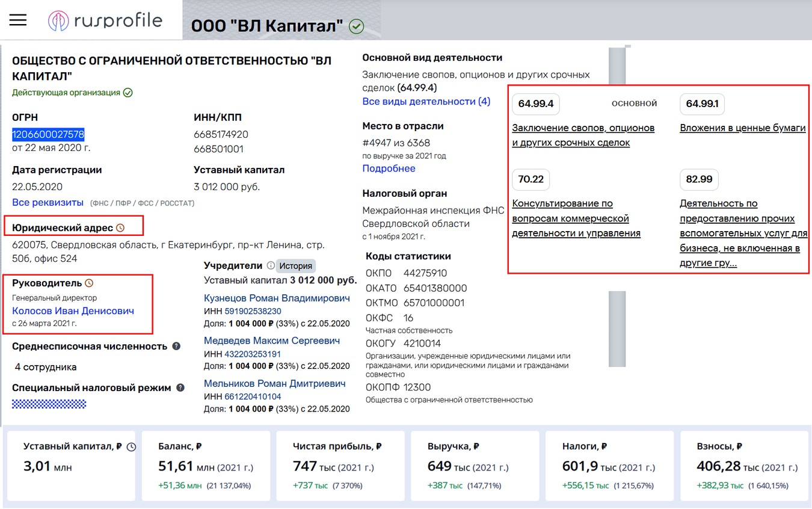Go to rusprofile logo homepage

point(105,20)
